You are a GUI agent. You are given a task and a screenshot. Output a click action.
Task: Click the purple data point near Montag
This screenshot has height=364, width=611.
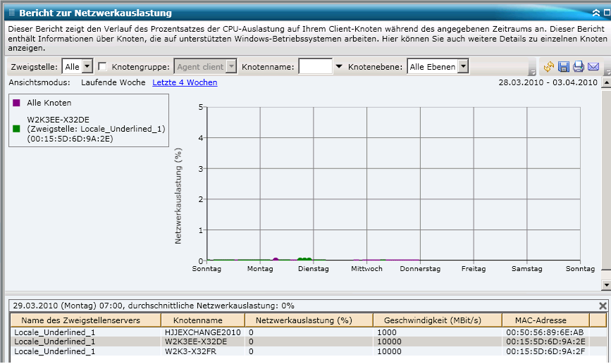276,260
